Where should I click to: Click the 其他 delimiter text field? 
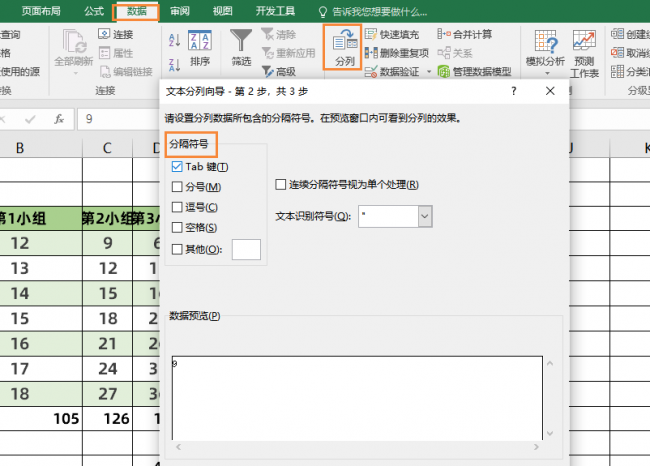click(246, 249)
